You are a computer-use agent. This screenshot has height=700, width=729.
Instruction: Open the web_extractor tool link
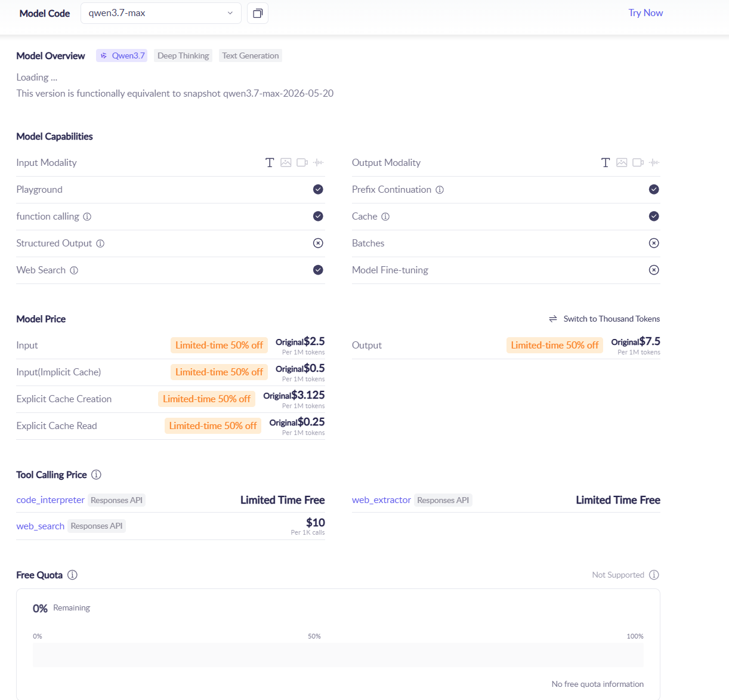tap(381, 499)
